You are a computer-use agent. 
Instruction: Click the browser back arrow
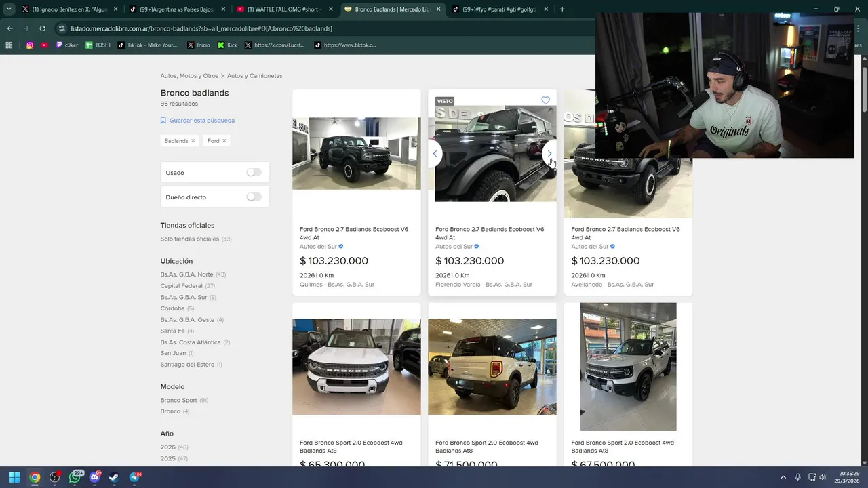[x=9, y=28]
